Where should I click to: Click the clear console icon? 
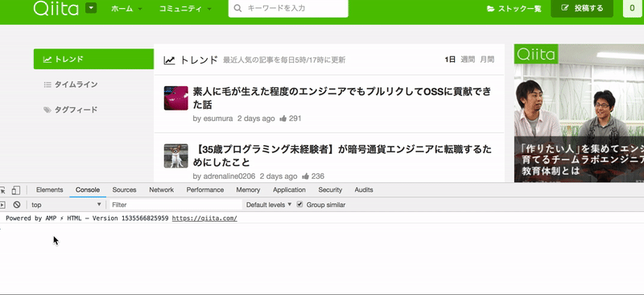[x=16, y=205]
